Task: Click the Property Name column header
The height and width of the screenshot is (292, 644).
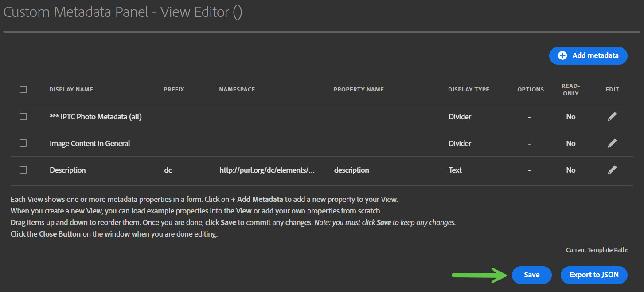Action: pyautogui.click(x=359, y=90)
